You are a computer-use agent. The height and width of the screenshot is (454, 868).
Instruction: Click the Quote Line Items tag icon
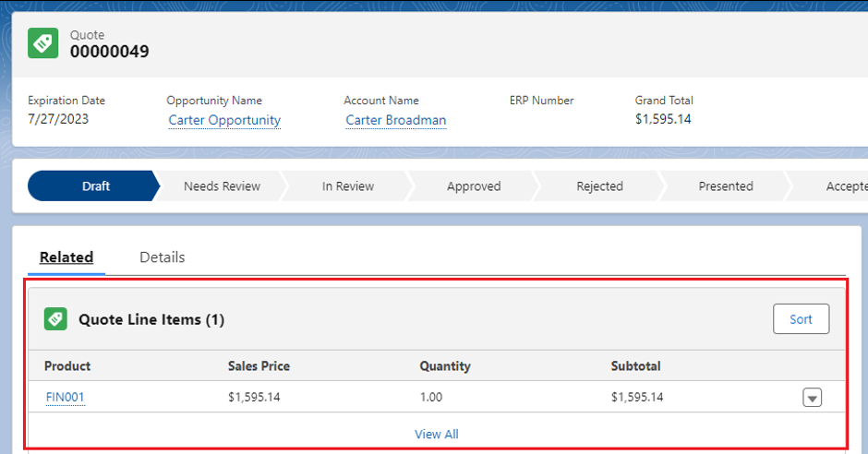tap(55, 319)
